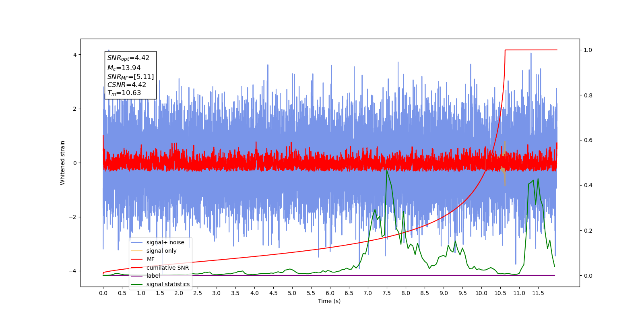Screen dimensions: 644x322
Task: Click the Mc=13.94 annotation text
Action: point(124,68)
